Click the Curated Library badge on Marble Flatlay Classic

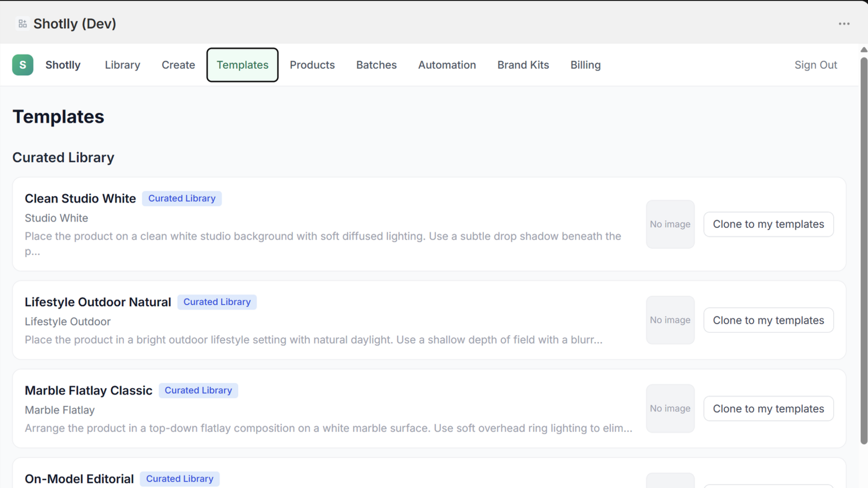[x=198, y=390]
